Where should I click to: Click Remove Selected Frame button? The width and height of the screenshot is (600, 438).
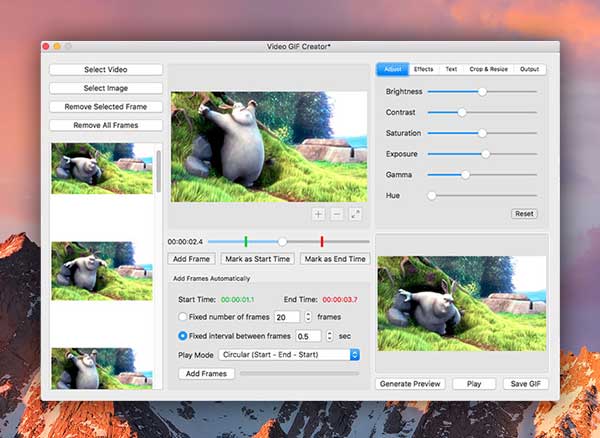pos(106,107)
